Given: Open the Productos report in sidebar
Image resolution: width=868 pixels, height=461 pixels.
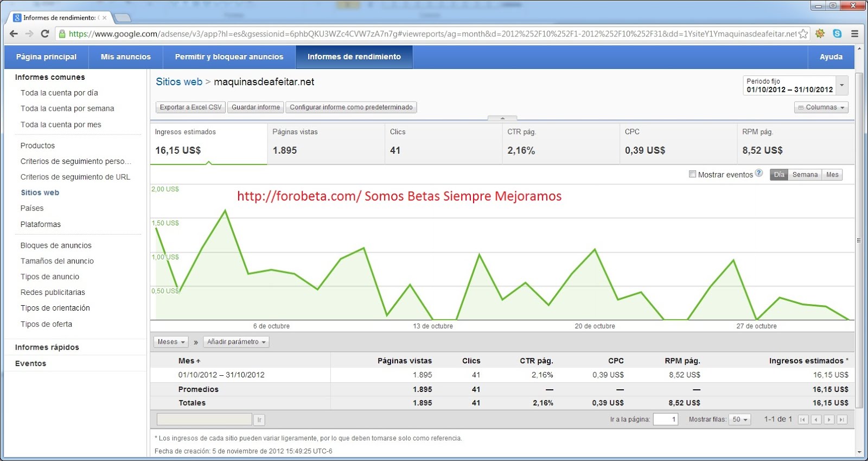Looking at the screenshot, I should 37,146.
